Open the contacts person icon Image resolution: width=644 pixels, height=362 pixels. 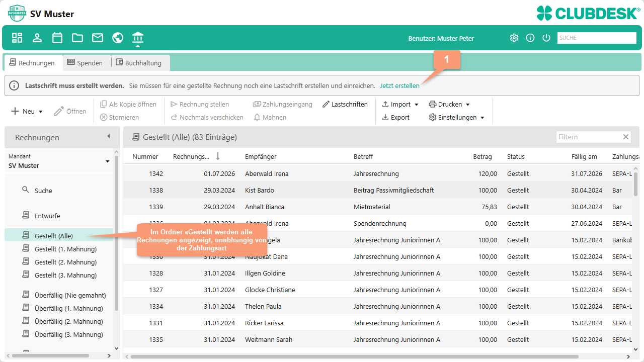37,38
